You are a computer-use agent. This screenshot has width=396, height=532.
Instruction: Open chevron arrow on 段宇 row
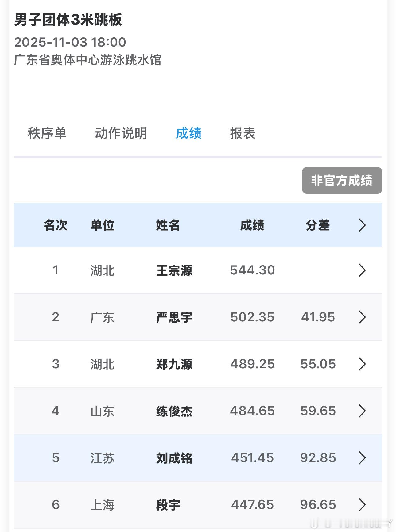(362, 505)
